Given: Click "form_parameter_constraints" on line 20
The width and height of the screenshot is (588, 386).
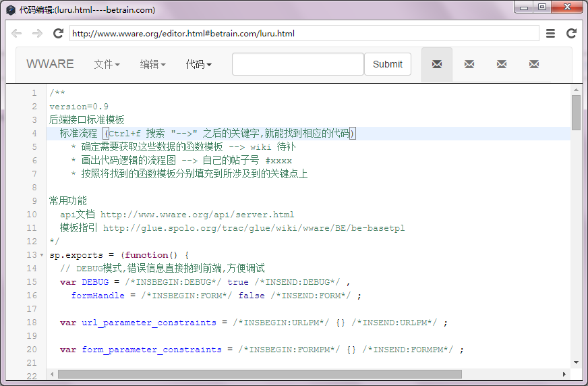Looking at the screenshot, I should click(x=152, y=350).
